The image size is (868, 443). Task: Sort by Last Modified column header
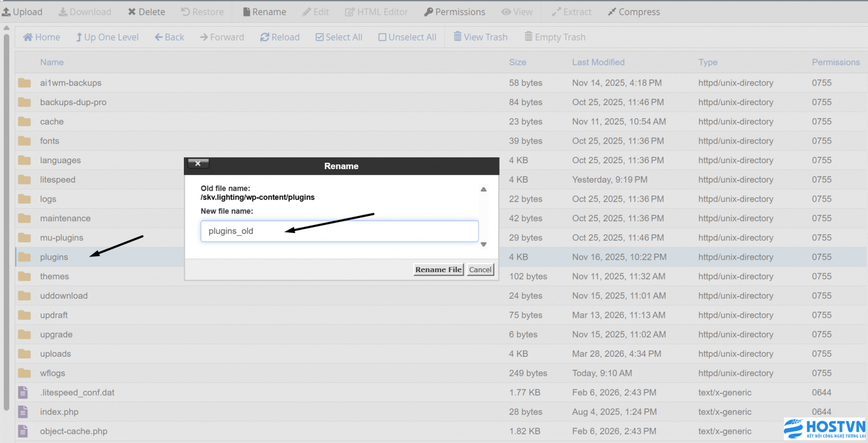(x=598, y=62)
